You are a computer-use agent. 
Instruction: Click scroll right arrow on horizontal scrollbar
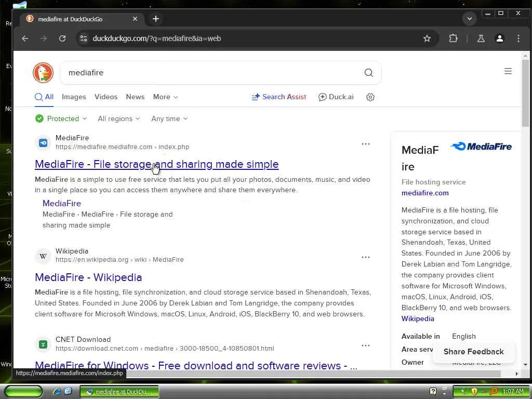point(516,374)
